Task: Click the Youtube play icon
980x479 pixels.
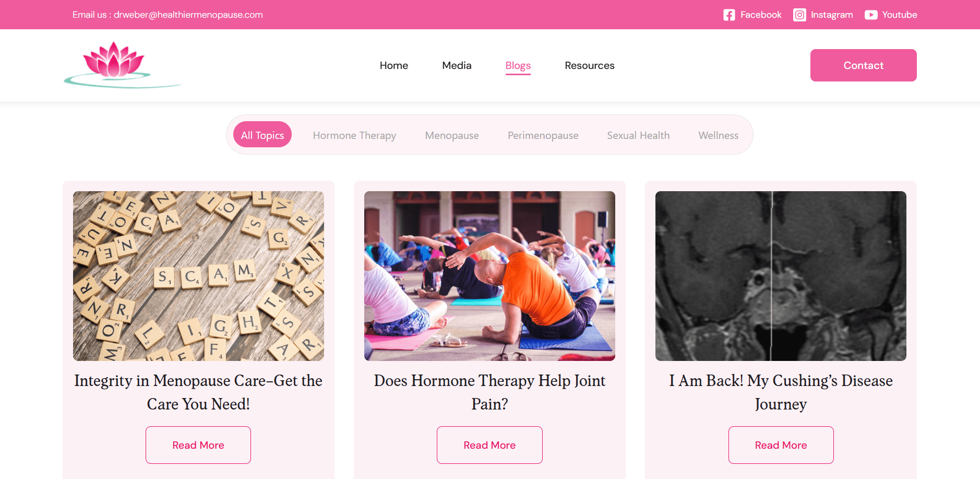Action: pyautogui.click(x=871, y=15)
